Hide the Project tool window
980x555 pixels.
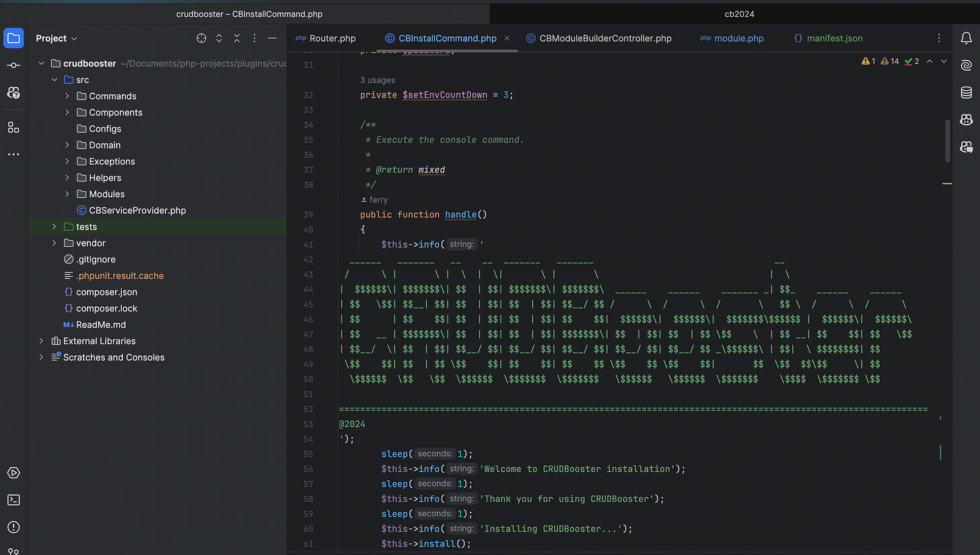point(272,38)
